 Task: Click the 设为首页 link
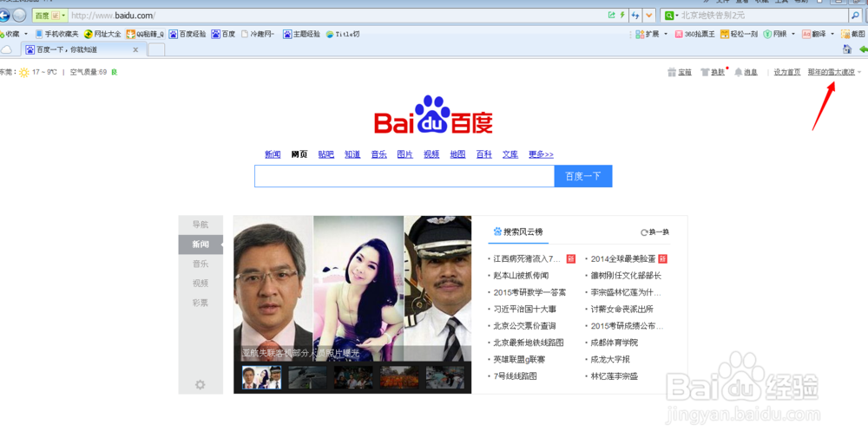pos(787,72)
